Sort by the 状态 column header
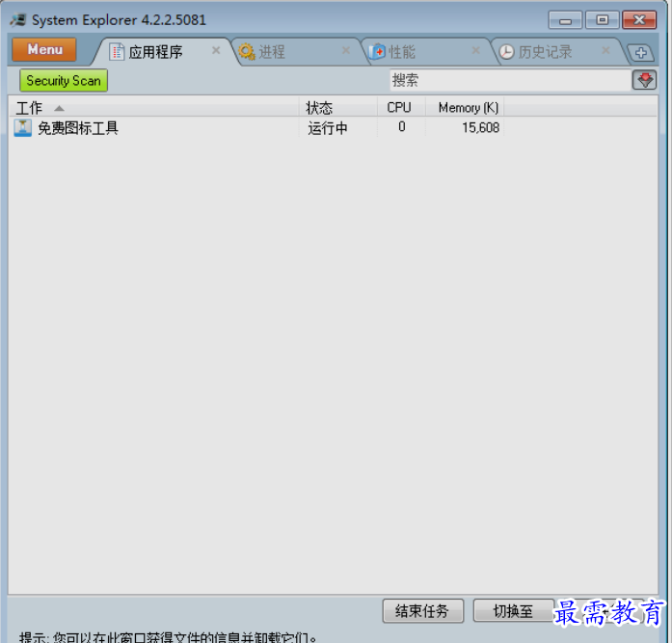Screen dimensions: 672x643 (x=337, y=108)
